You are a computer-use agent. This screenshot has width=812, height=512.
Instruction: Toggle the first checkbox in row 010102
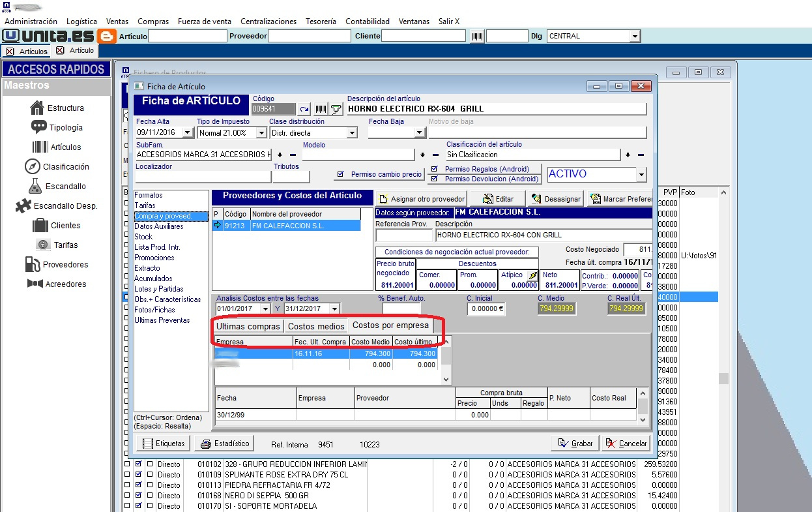(x=126, y=464)
